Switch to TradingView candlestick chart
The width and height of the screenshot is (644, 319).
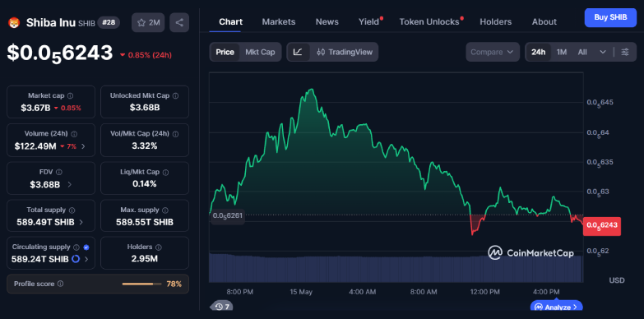[x=344, y=52]
